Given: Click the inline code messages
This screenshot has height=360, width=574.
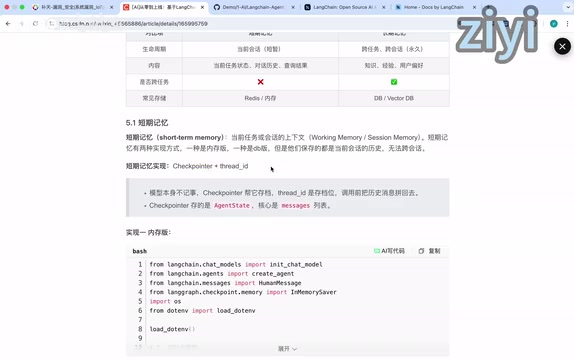Looking at the screenshot, I should tap(295, 205).
